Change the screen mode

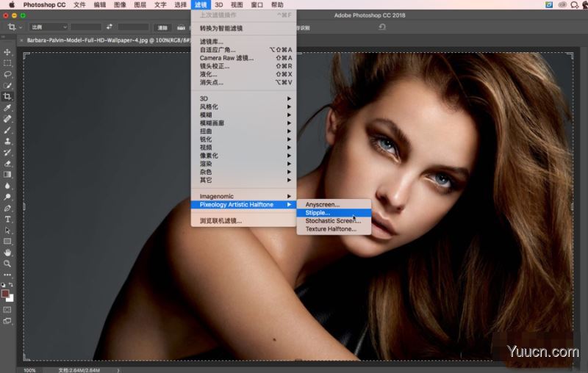7,321
